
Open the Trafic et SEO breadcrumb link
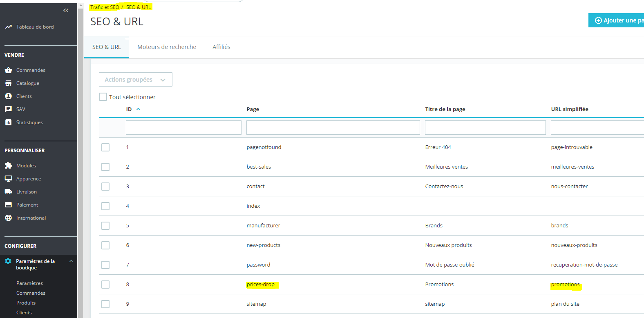point(105,7)
